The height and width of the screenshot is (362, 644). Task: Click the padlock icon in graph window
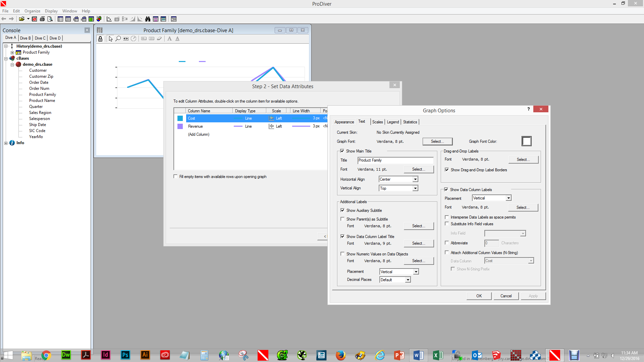tap(100, 39)
